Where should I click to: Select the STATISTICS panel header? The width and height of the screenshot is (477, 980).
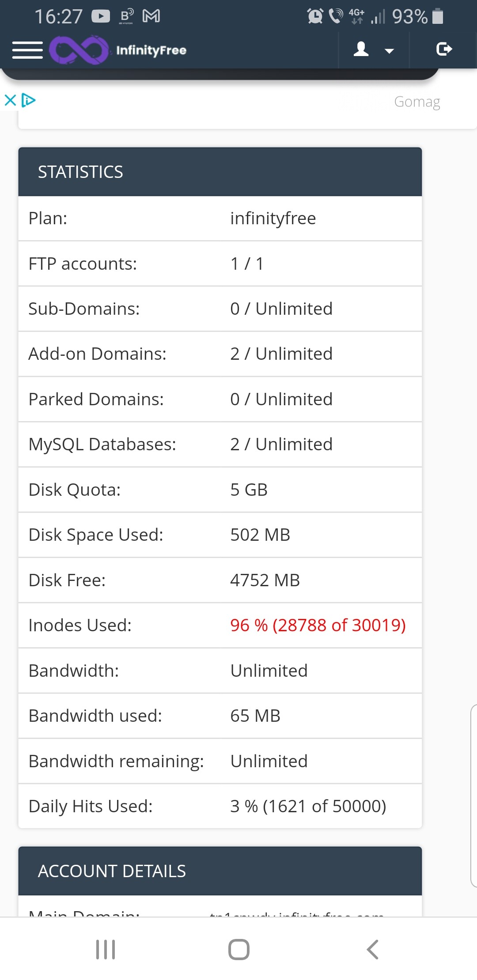point(220,172)
